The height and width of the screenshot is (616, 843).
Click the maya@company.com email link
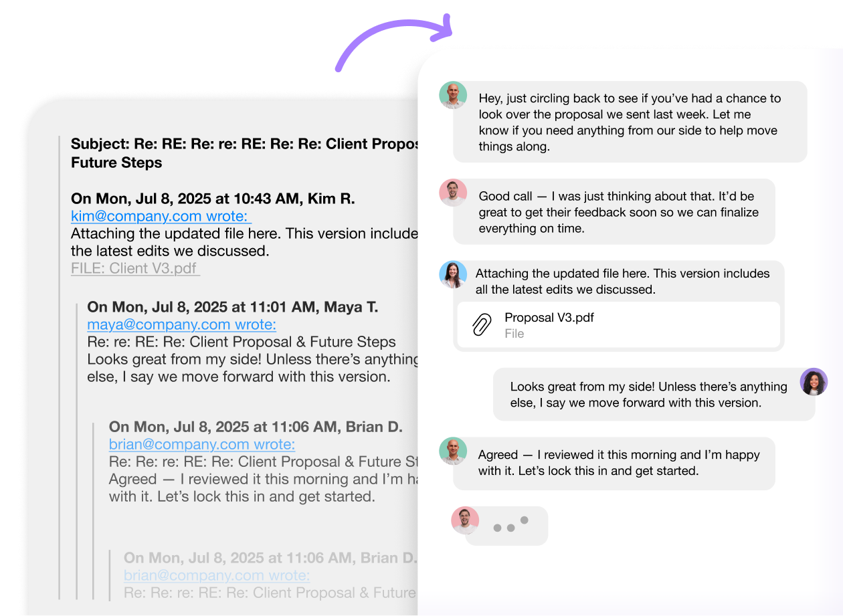coord(181,324)
